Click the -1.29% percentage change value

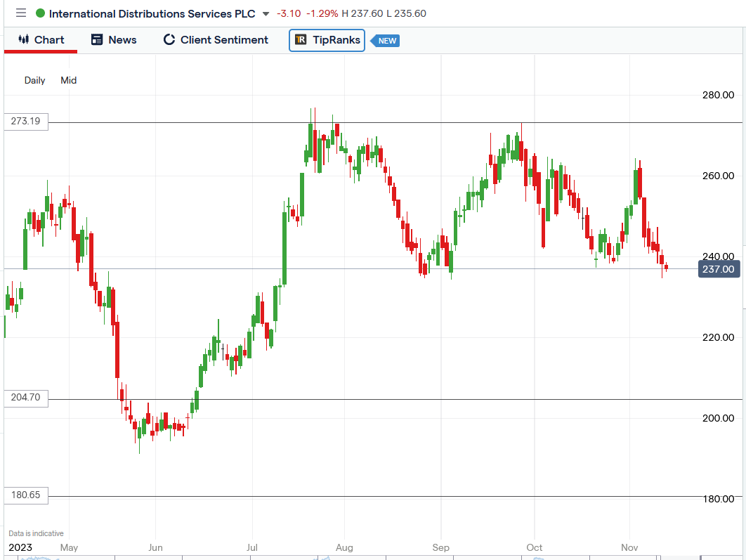tap(322, 14)
